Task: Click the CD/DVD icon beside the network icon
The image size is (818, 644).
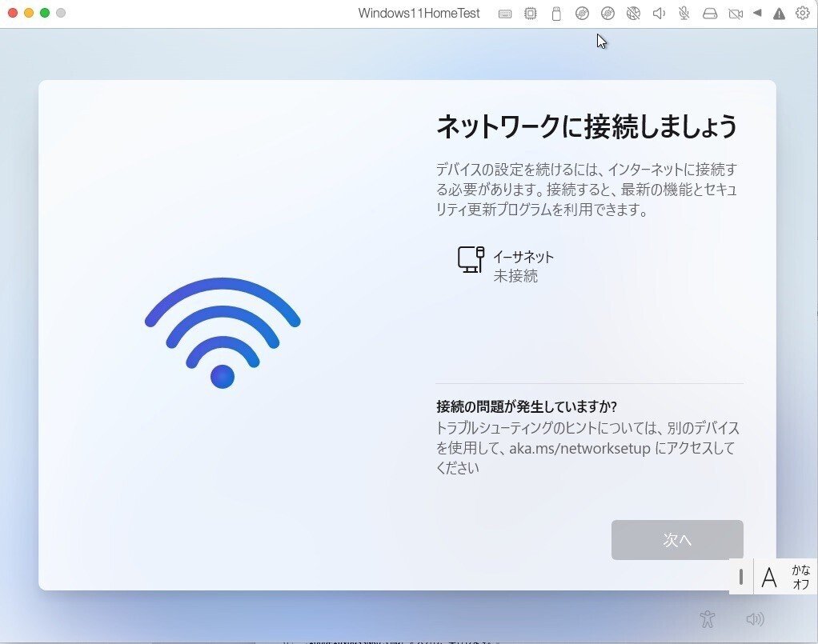Action: tap(607, 14)
